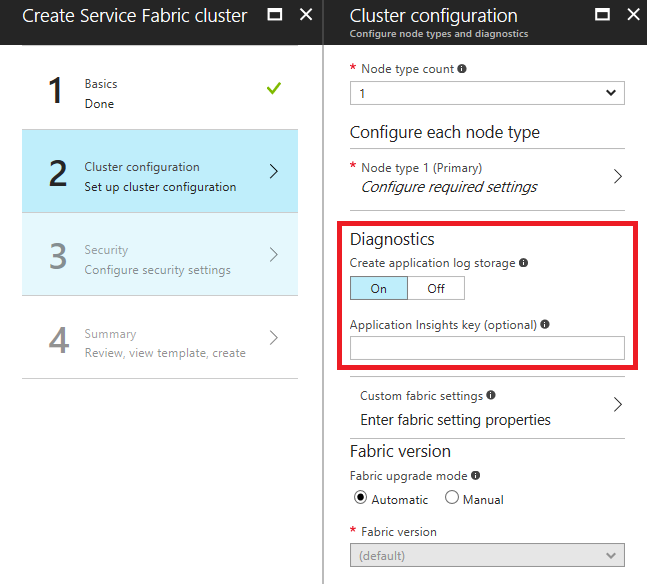647x584 pixels.
Task: Open step 3 Security settings
Action: tap(160, 255)
